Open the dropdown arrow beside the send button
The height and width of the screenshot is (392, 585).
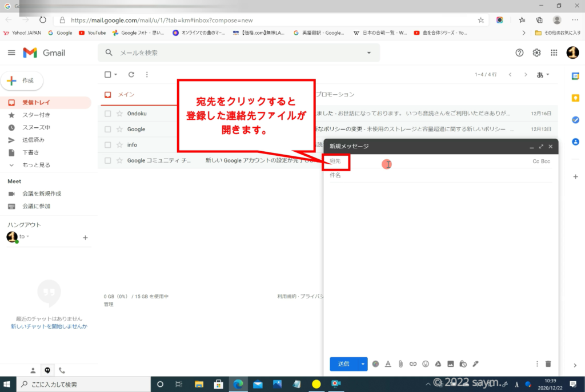362,363
